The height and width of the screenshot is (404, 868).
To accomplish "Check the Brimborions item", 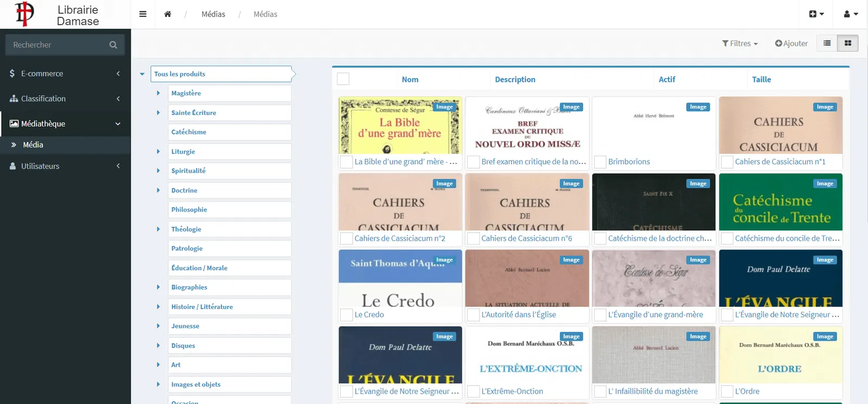I will pos(600,162).
